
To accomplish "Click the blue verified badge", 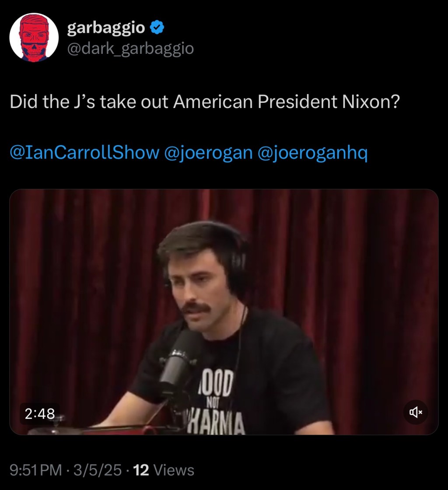I will coord(157,28).
